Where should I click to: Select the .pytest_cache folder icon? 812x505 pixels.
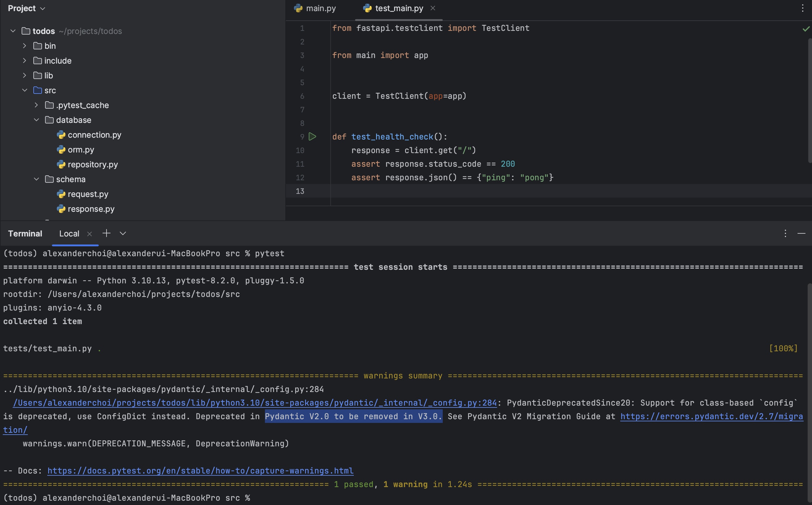[x=49, y=105]
